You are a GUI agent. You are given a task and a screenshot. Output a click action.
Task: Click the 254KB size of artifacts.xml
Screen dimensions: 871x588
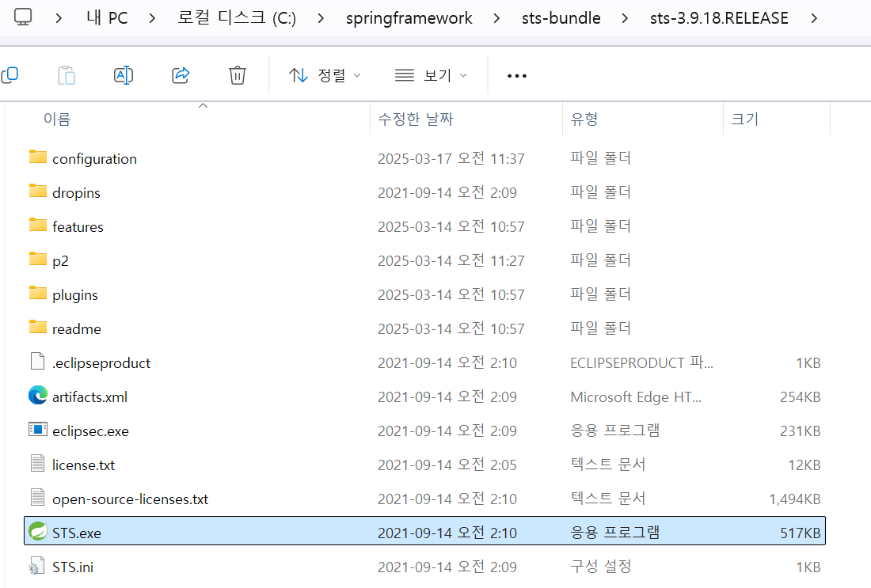coord(801,397)
